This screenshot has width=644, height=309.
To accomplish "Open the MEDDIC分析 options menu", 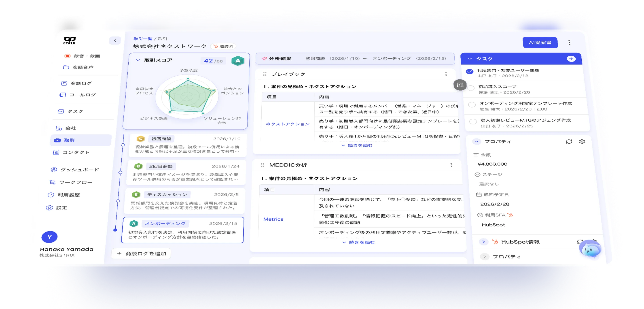I will [451, 165].
